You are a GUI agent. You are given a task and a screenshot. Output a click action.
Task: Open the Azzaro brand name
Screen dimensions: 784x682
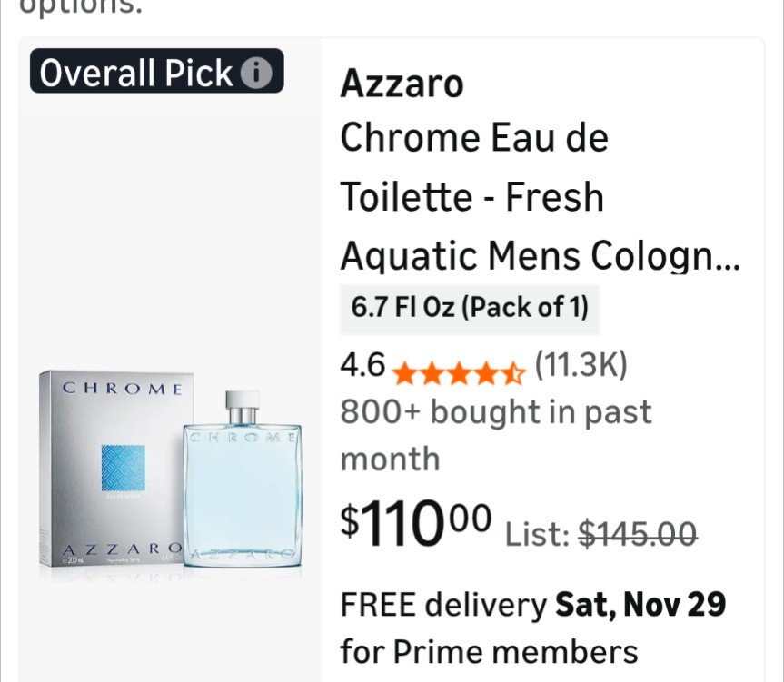tap(402, 84)
